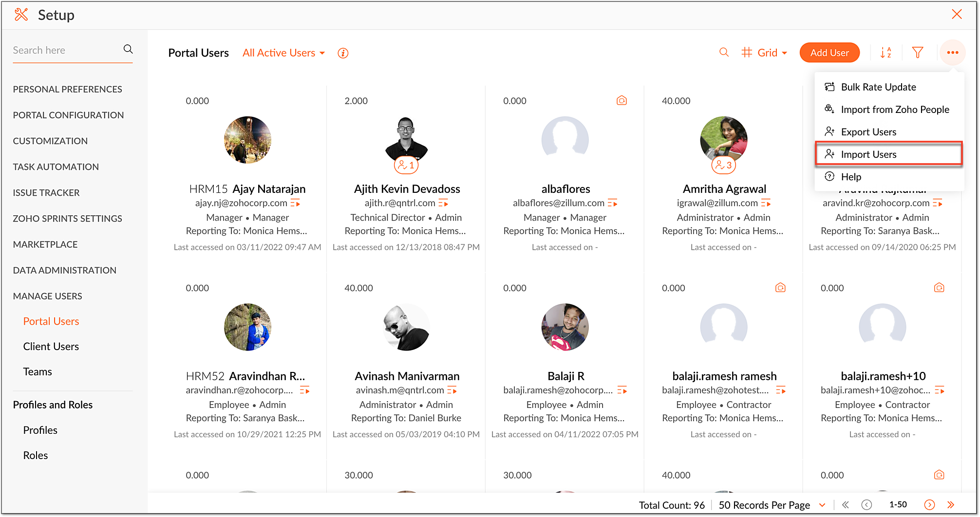This screenshot has width=980, height=517.
Task: Open Task Automation settings section
Action: [56, 167]
